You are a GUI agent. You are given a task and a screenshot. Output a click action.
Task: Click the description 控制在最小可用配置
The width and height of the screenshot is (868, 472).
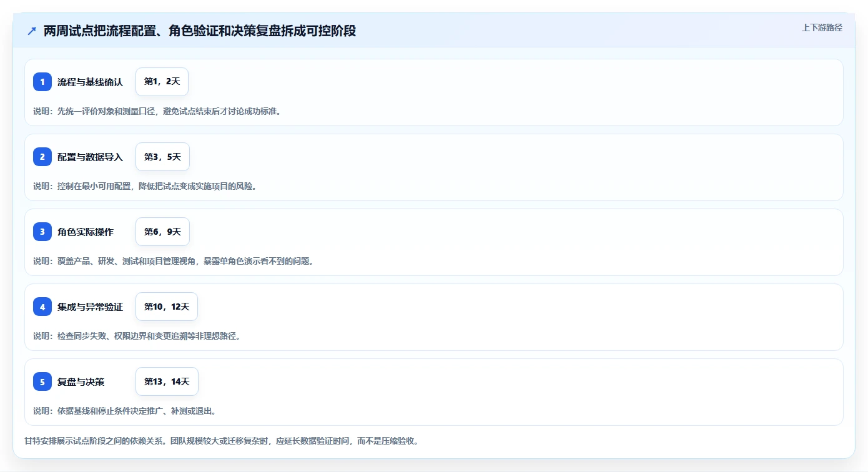pyautogui.click(x=145, y=186)
